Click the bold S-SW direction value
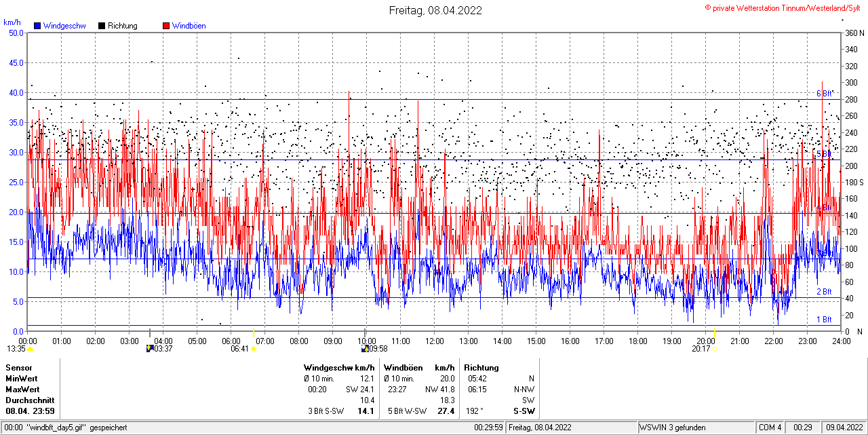The height and width of the screenshot is (435, 868). [x=524, y=411]
